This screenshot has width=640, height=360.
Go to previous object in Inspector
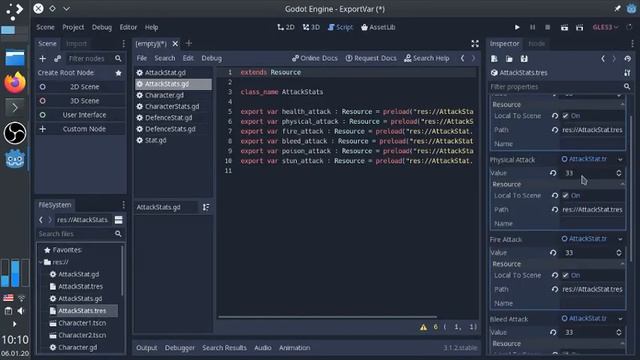603,59
